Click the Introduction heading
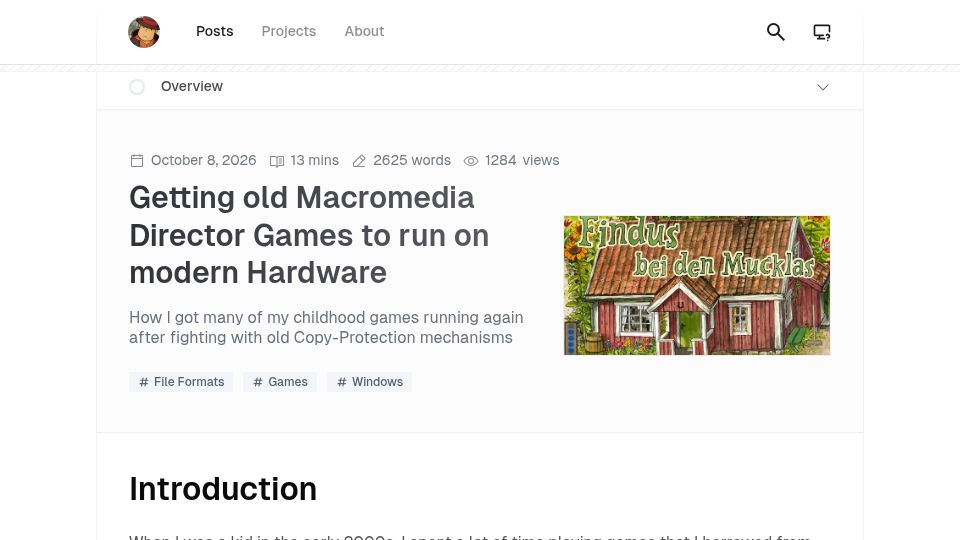The height and width of the screenshot is (540, 960). 223,489
